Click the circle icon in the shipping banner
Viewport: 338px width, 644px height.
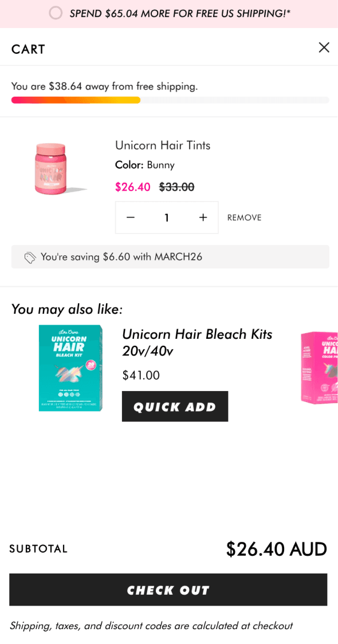tap(56, 13)
